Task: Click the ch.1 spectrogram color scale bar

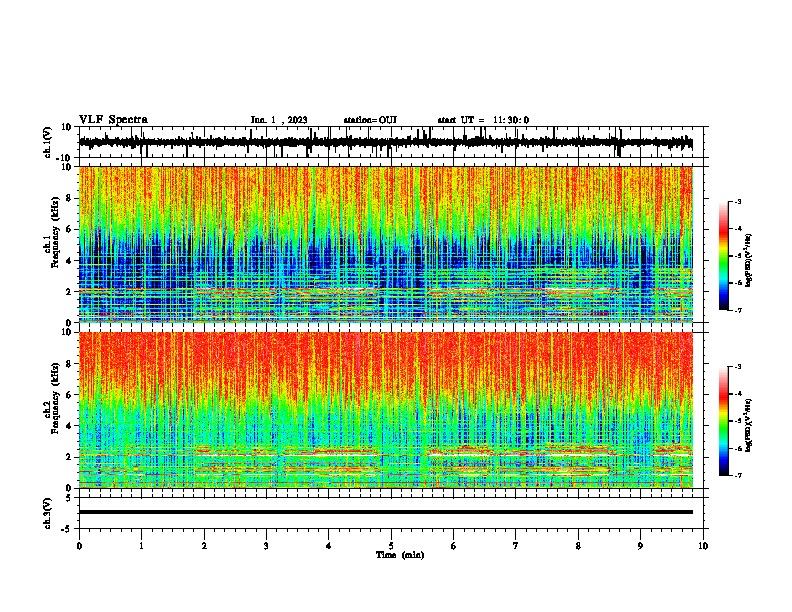Action: point(724,256)
